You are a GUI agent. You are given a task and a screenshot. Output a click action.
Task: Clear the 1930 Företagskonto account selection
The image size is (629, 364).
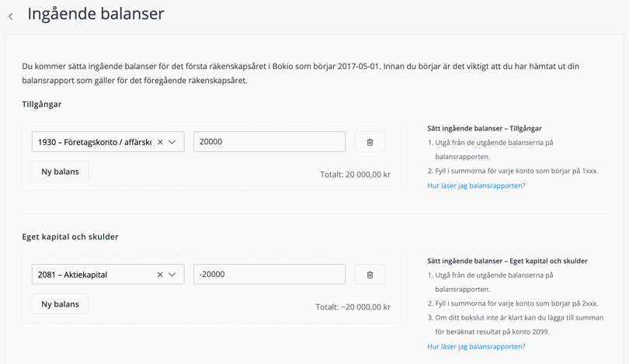(x=160, y=142)
